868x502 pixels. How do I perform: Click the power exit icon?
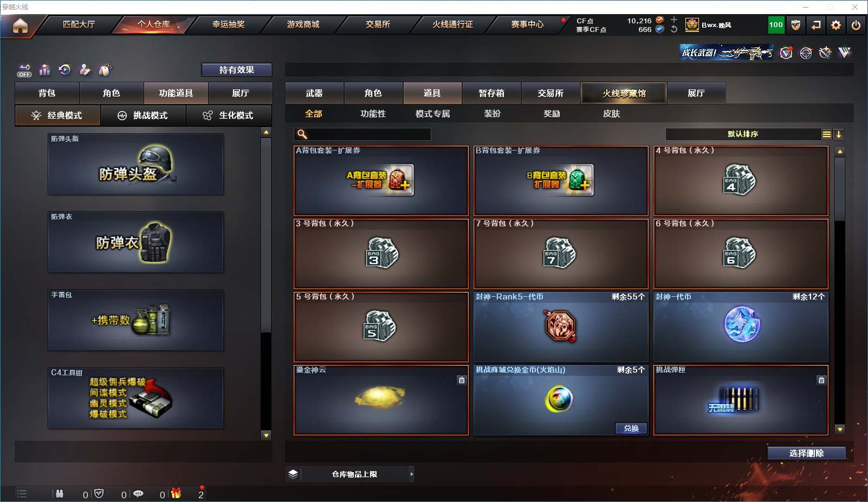tap(856, 25)
